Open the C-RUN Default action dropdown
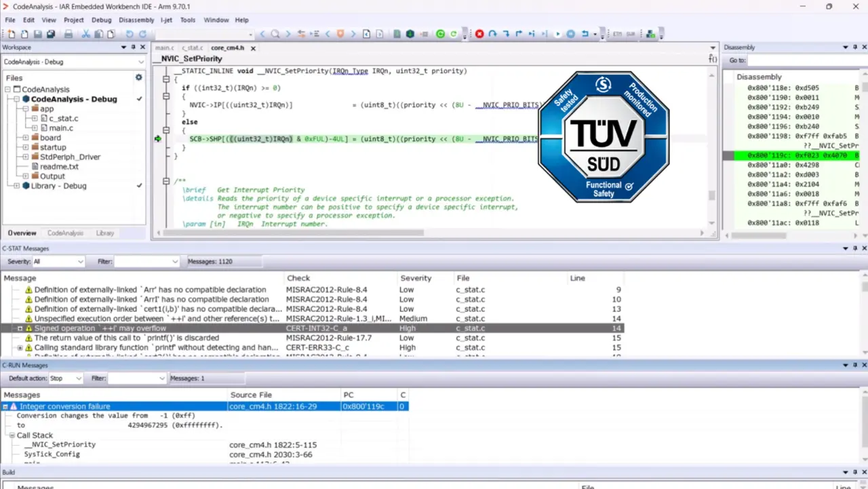Viewport: 868px width, 489px height. (x=65, y=378)
